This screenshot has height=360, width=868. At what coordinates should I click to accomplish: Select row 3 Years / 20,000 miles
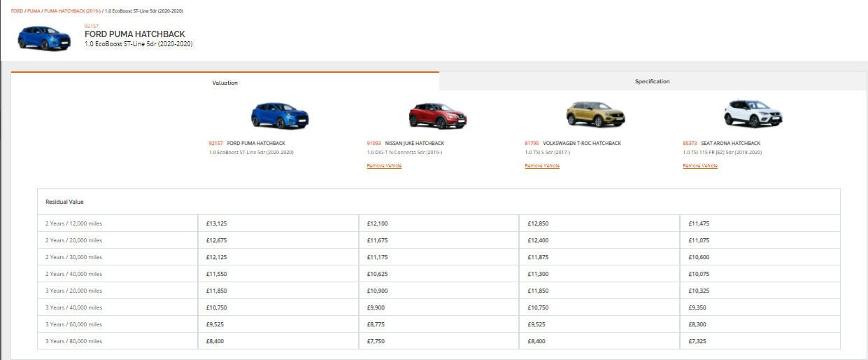pyautogui.click(x=439, y=291)
